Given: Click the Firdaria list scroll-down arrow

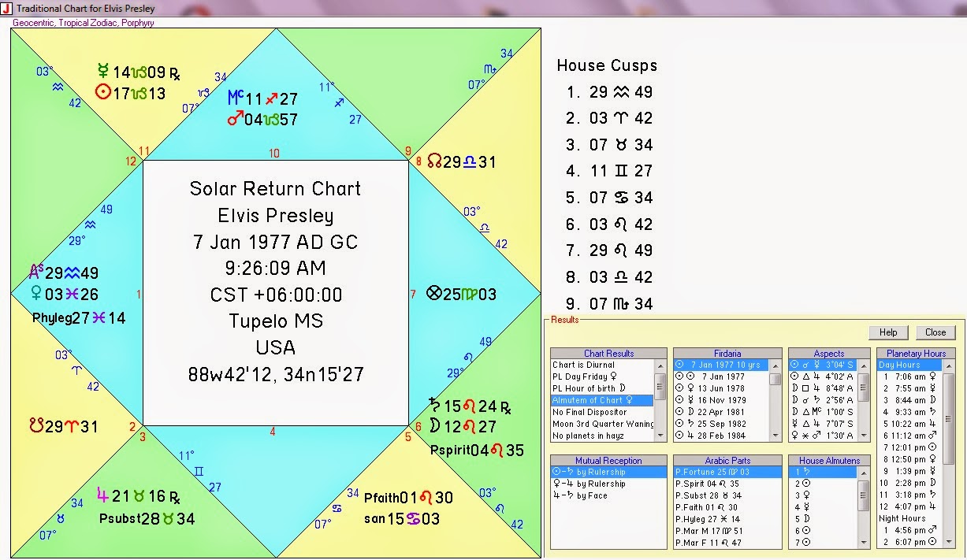Looking at the screenshot, I should (x=775, y=435).
